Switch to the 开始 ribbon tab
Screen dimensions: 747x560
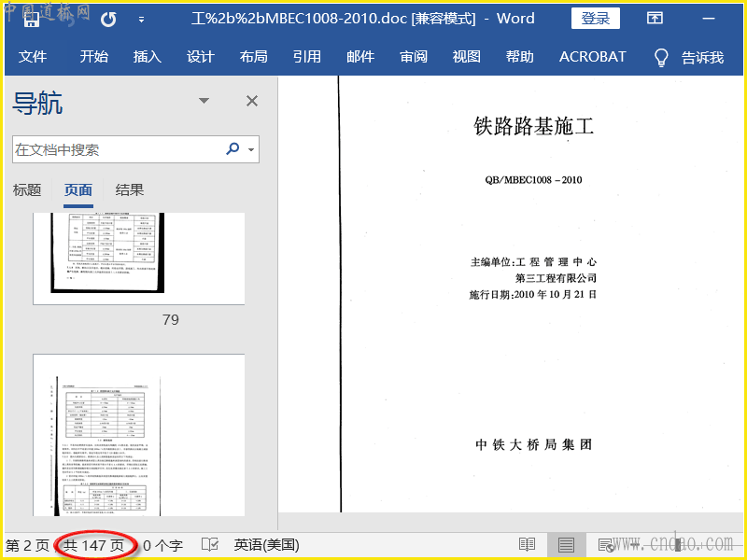[94, 57]
